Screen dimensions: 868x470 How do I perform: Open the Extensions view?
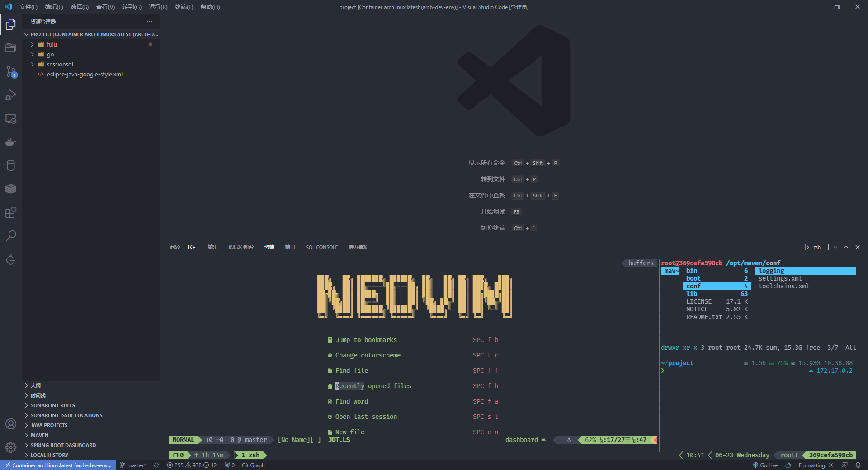11,212
